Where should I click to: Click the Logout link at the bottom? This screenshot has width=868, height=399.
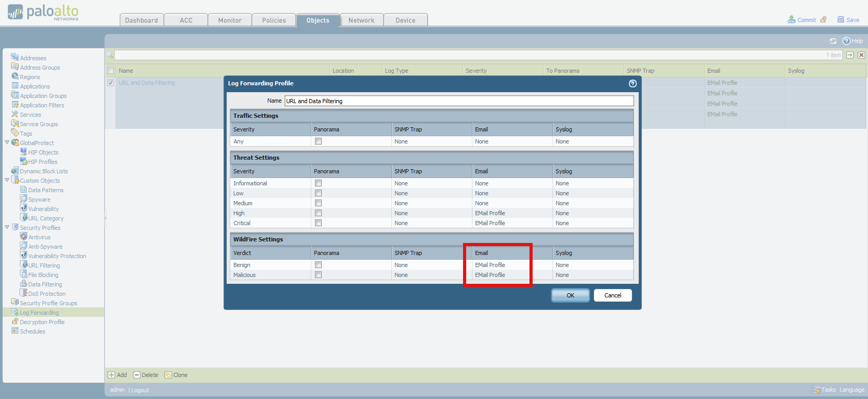coord(140,390)
